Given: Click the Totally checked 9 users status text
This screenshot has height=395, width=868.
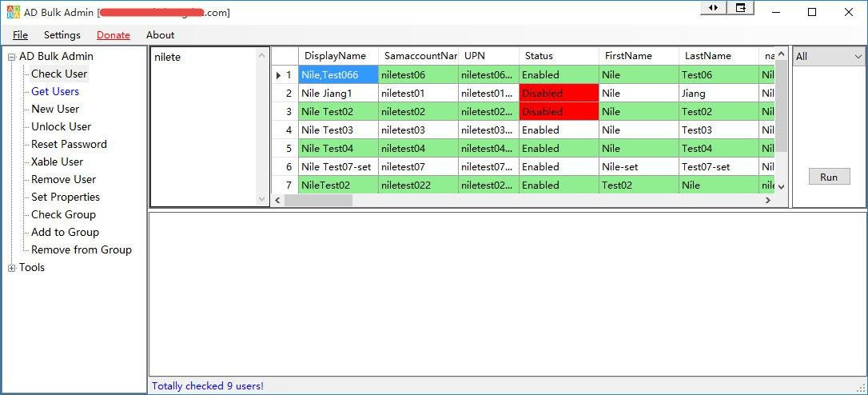Looking at the screenshot, I should 208,386.
